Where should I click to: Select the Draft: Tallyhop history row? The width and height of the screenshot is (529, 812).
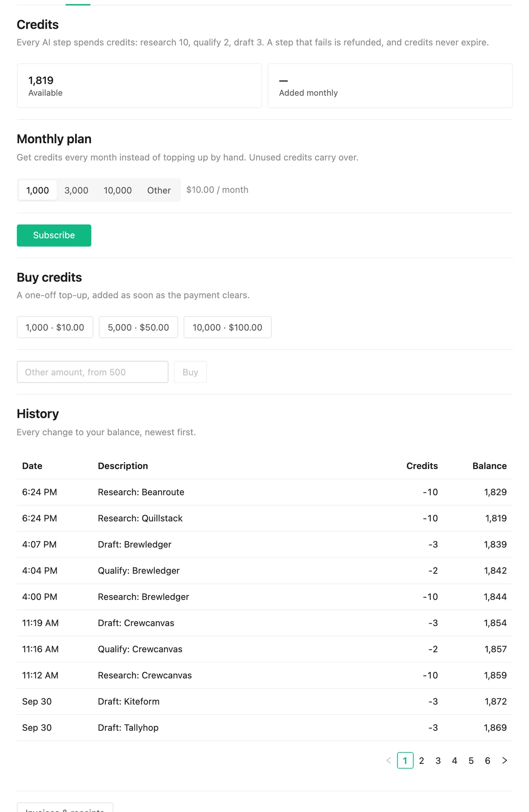(x=264, y=728)
